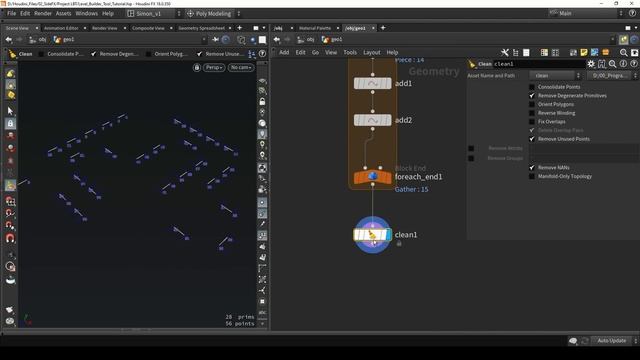Image resolution: width=640 pixels, height=360 pixels.
Task: Go back in scene view navigation
Action: pyautogui.click(x=9, y=40)
